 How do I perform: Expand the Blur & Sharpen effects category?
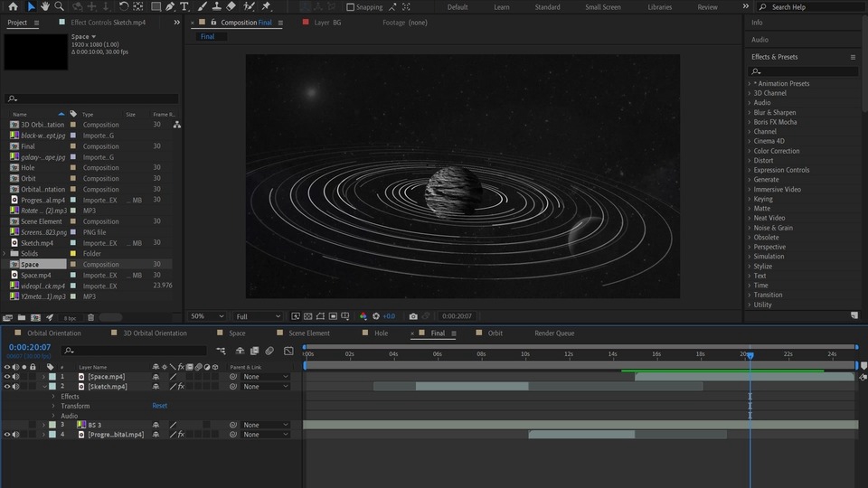[749, 112]
